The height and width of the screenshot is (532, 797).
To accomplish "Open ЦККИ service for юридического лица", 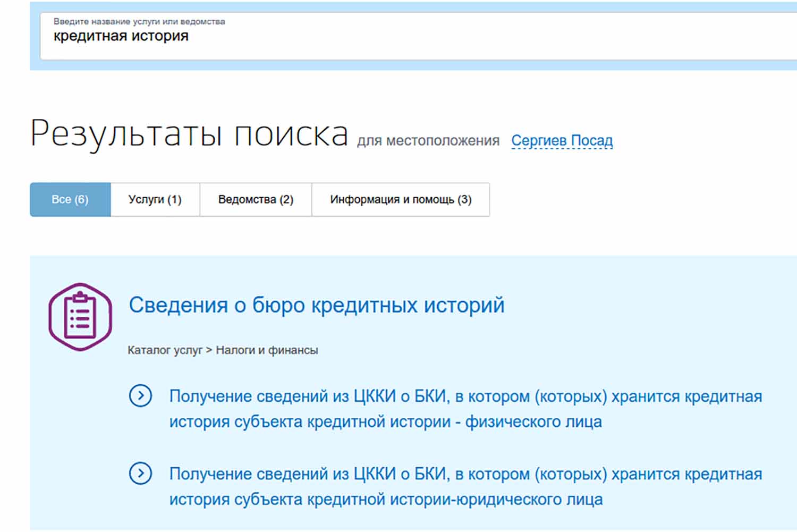I will pos(465,486).
